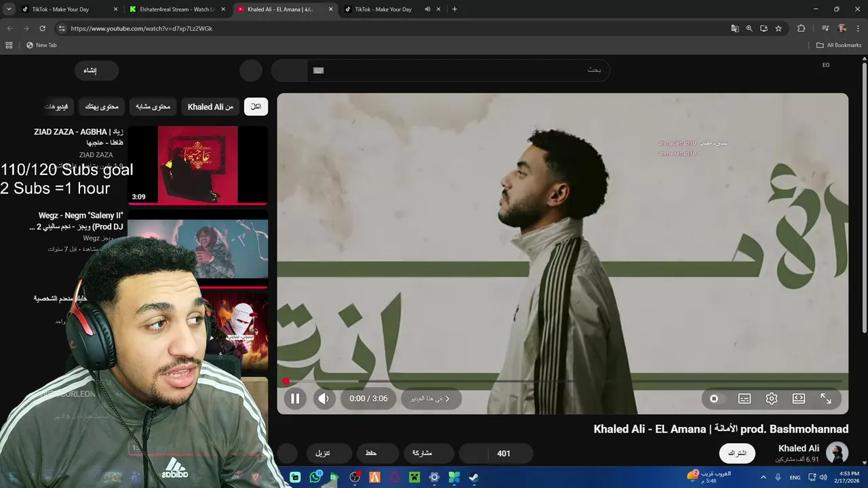868x488 pixels.
Task: Open the taskbar volume icon
Action: 823,477
